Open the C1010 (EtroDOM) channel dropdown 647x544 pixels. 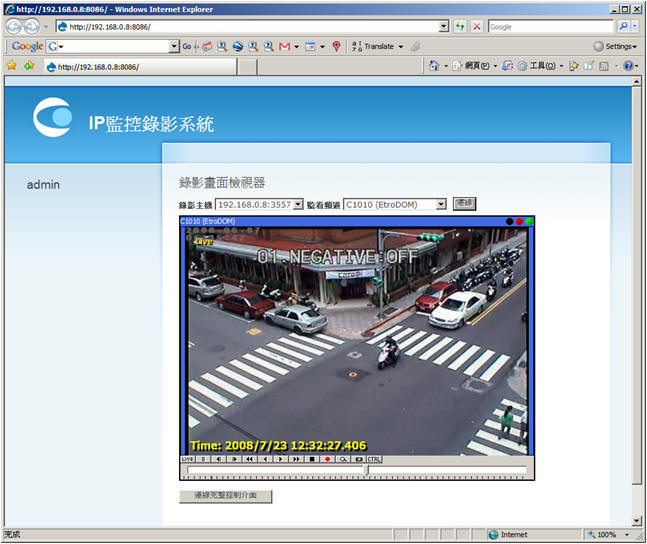coord(441,204)
